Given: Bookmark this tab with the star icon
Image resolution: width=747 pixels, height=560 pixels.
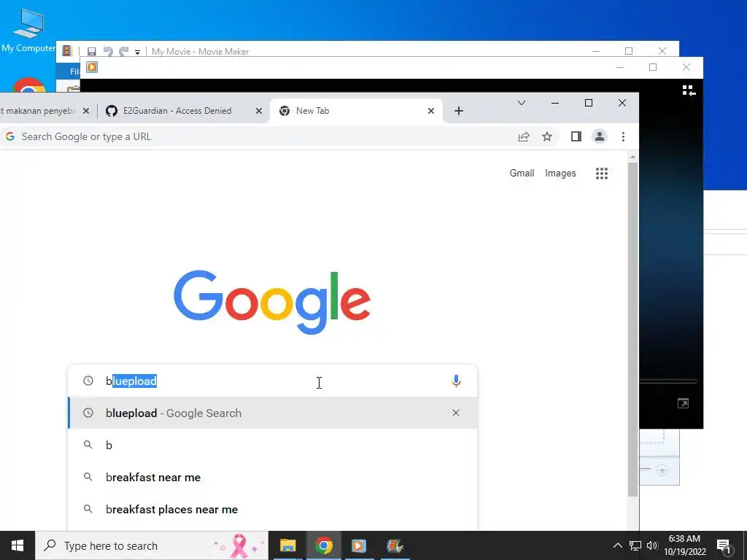Looking at the screenshot, I should (547, 136).
